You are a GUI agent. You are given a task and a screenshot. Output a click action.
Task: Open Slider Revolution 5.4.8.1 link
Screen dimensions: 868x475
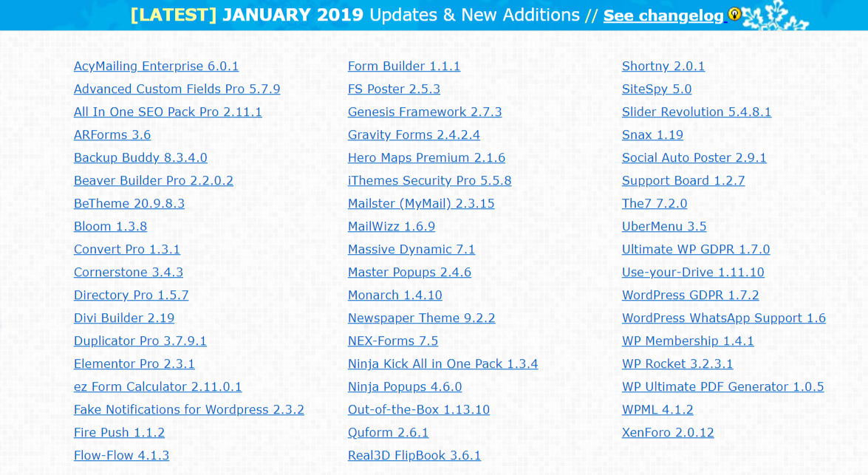click(697, 112)
